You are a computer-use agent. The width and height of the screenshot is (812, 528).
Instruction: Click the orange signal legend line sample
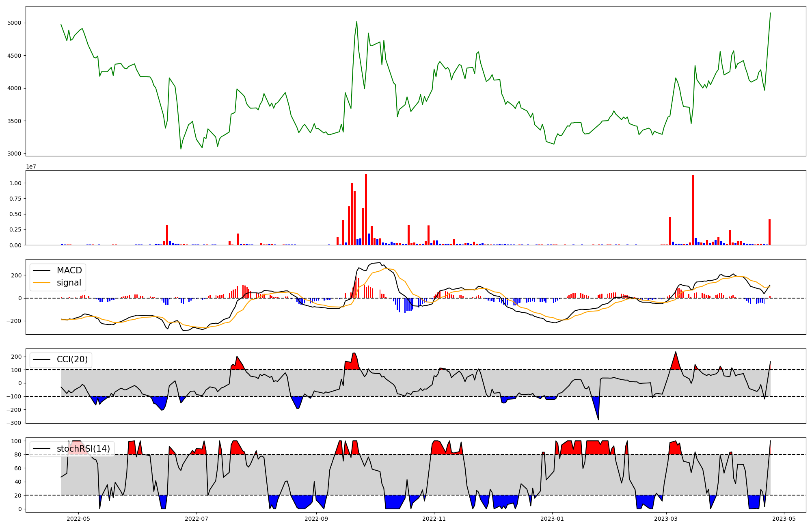tap(41, 283)
